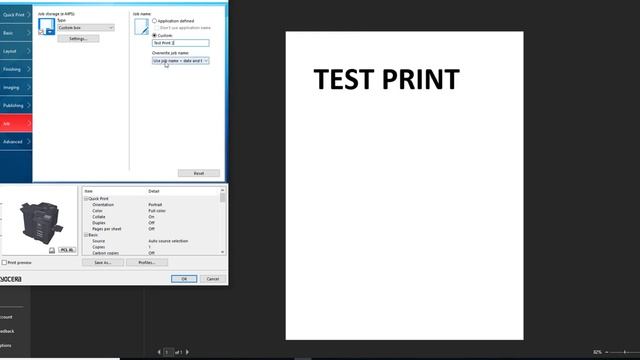The width and height of the screenshot is (640, 360).
Task: Select Application defined radio button
Action: pyautogui.click(x=154, y=21)
